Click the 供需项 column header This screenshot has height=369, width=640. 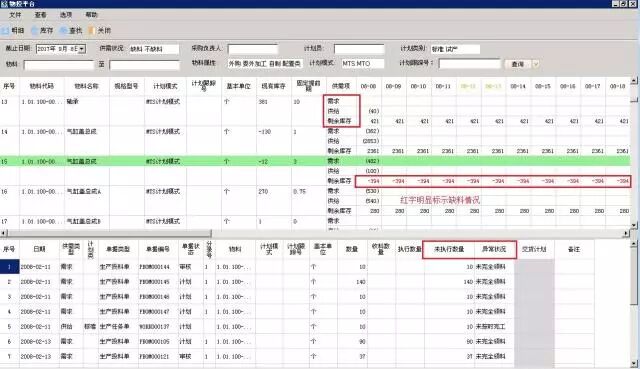341,86
